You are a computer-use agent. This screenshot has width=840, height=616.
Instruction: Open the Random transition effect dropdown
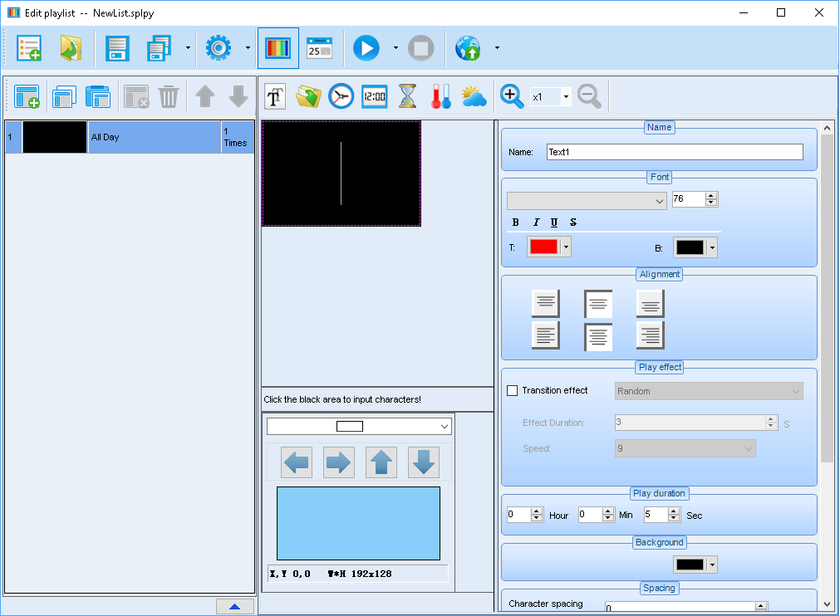click(709, 391)
